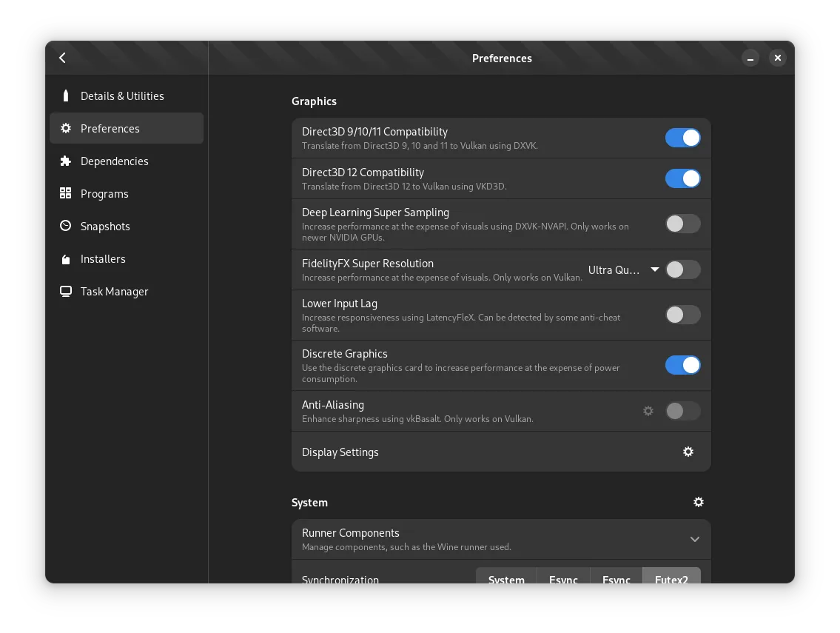Image resolution: width=840 pixels, height=633 pixels.
Task: Select System synchronization option
Action: (x=506, y=577)
